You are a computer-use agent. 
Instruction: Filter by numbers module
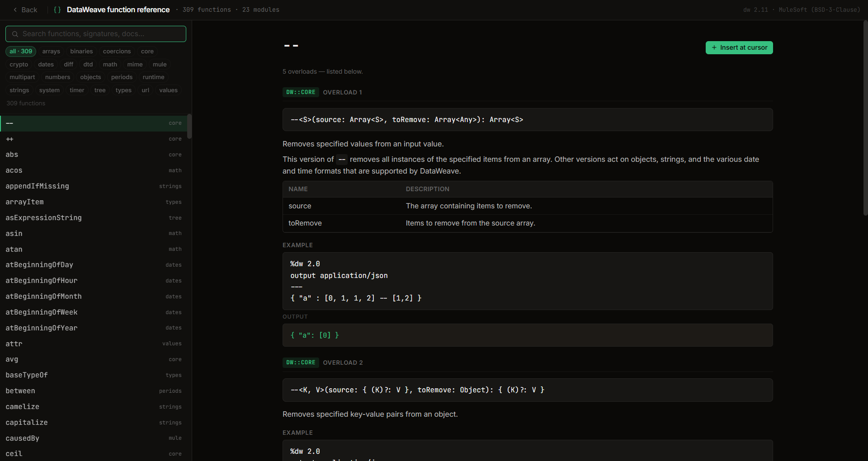click(x=58, y=77)
